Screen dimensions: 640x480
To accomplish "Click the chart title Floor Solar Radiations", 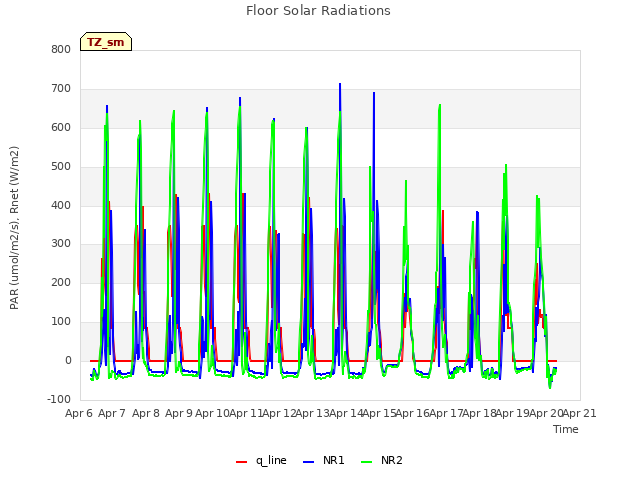I will point(318,11).
